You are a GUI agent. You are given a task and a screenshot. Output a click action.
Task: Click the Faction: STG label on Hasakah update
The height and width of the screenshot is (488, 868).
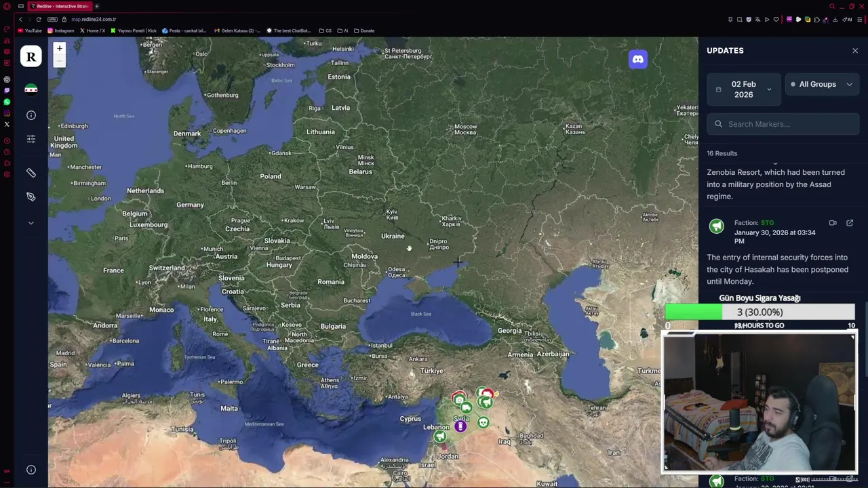pos(754,223)
